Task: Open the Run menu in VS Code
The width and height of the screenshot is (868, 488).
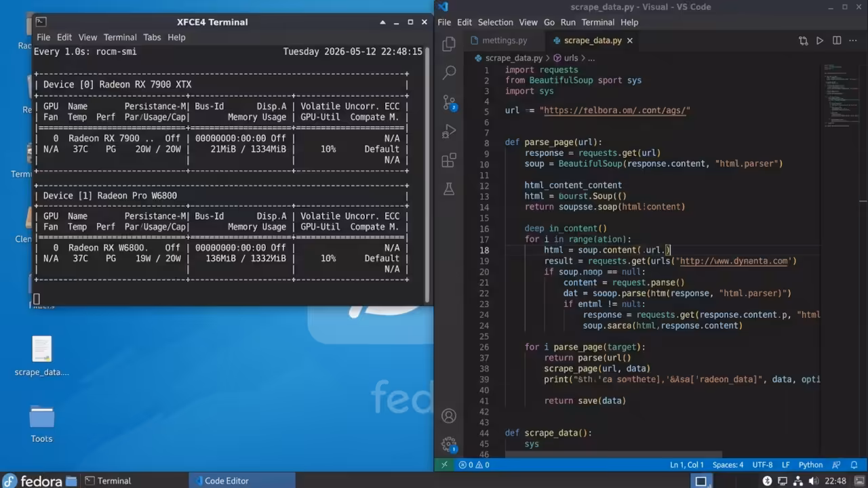Action: click(568, 22)
